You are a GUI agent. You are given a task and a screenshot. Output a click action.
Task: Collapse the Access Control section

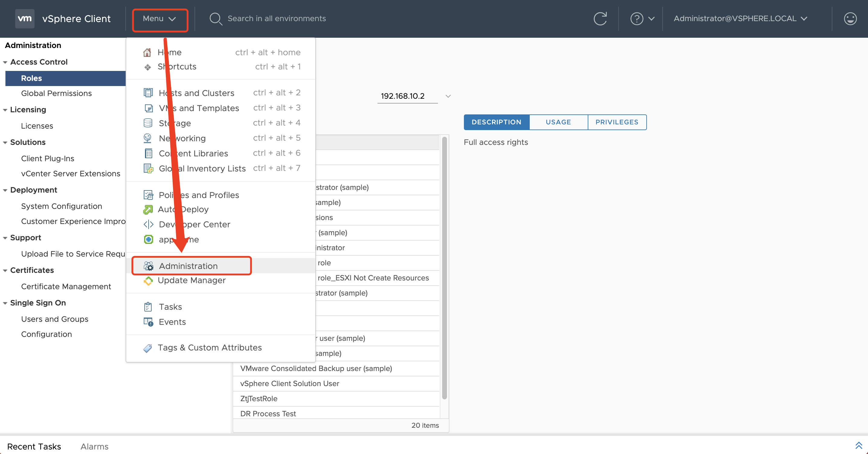5,62
